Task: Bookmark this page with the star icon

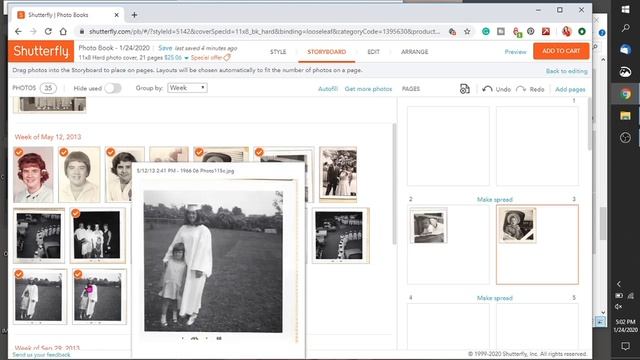Action: (x=467, y=31)
